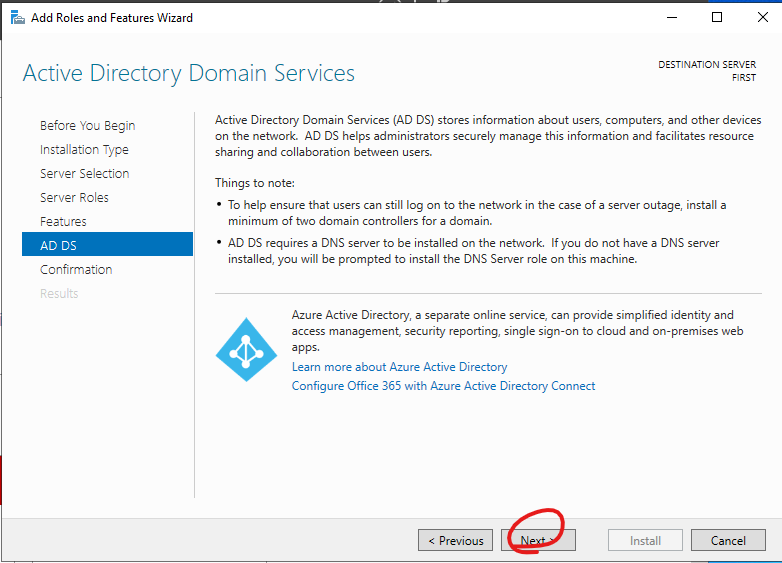The image size is (782, 563).
Task: Click the wizard icon in the title bar
Action: 18,18
